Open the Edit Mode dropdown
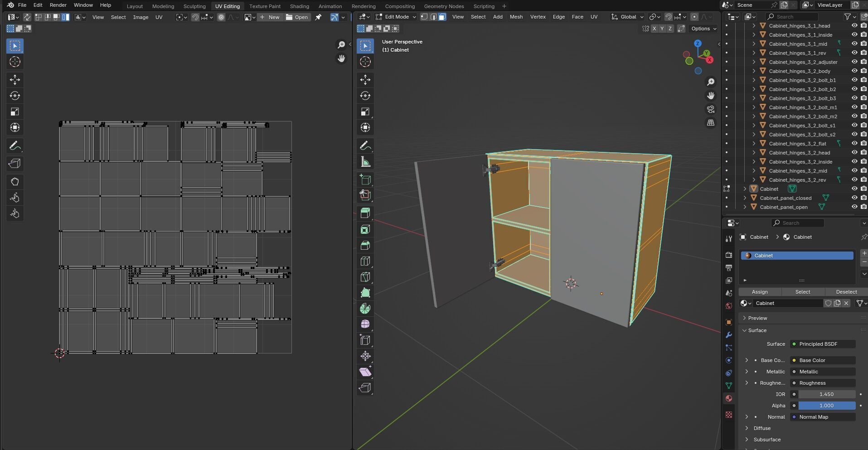Screen dimensions: 868x450 (x=395, y=17)
